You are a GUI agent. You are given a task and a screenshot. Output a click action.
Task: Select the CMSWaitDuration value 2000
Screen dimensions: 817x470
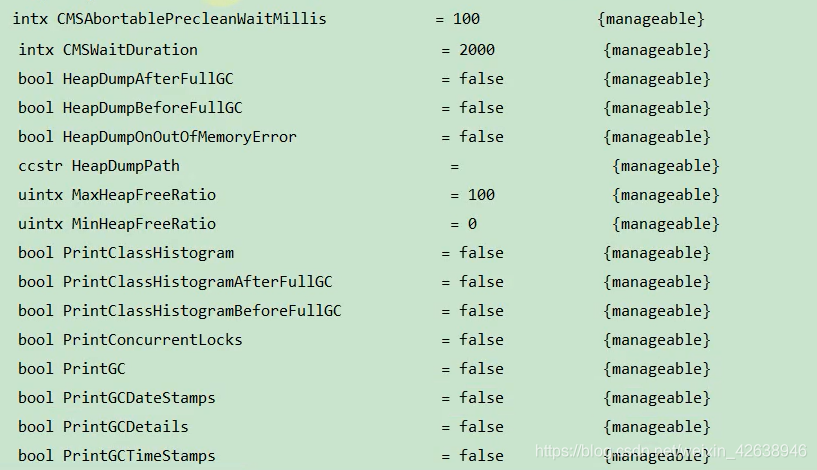click(477, 50)
